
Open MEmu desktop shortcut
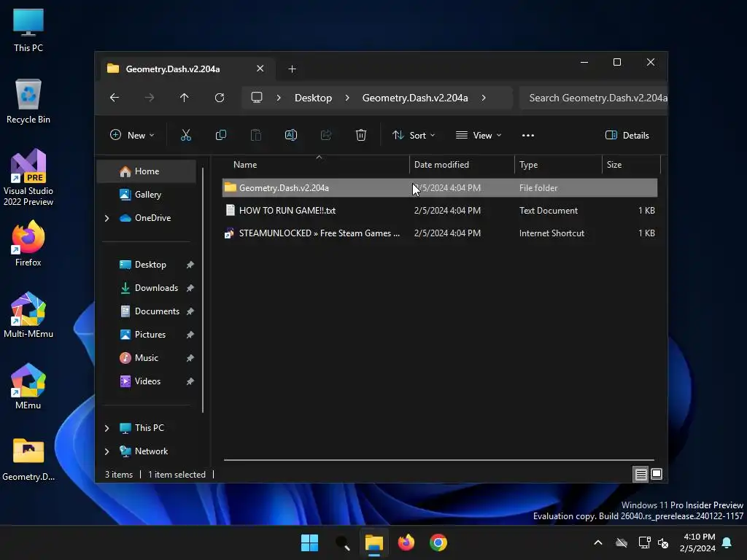click(28, 386)
